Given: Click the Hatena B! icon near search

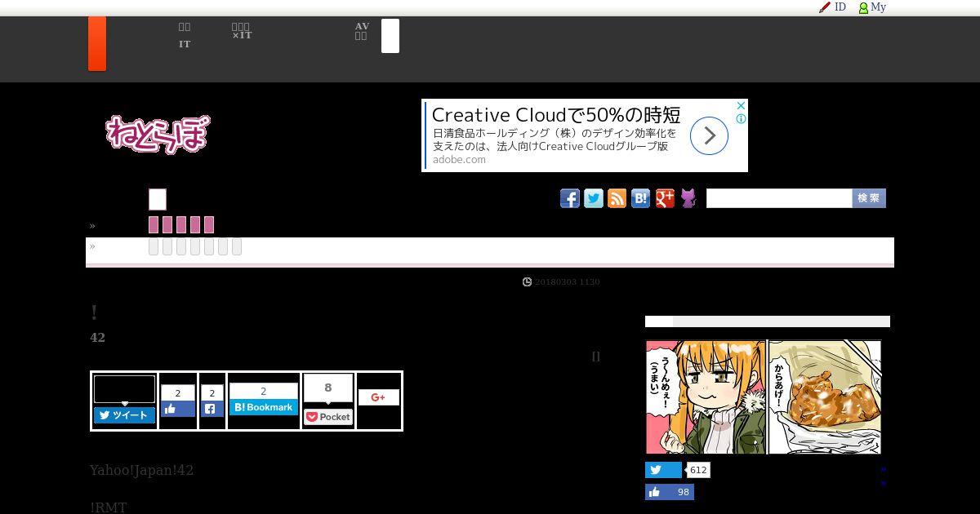Looking at the screenshot, I should [x=641, y=198].
